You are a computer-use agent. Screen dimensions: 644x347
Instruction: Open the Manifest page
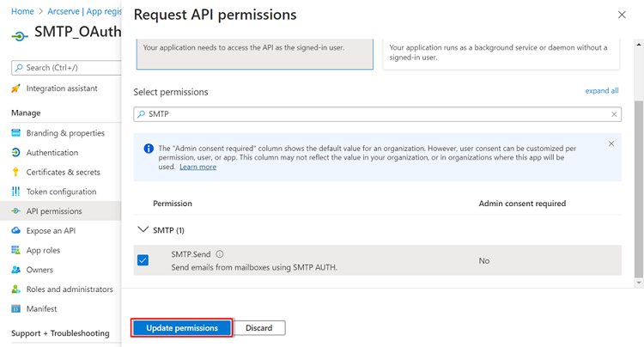(41, 309)
